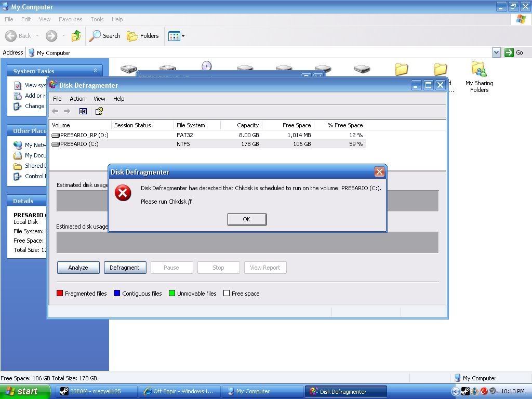Image resolution: width=532 pixels, height=399 pixels.
Task: Click the Folders toolbar button
Action: pyautogui.click(x=142, y=36)
